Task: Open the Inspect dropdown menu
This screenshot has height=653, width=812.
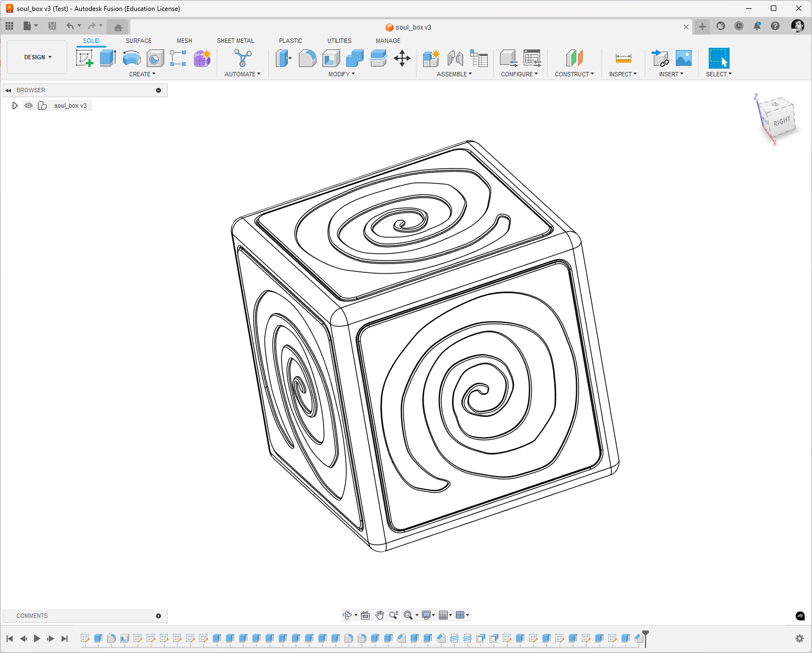Action: (623, 74)
